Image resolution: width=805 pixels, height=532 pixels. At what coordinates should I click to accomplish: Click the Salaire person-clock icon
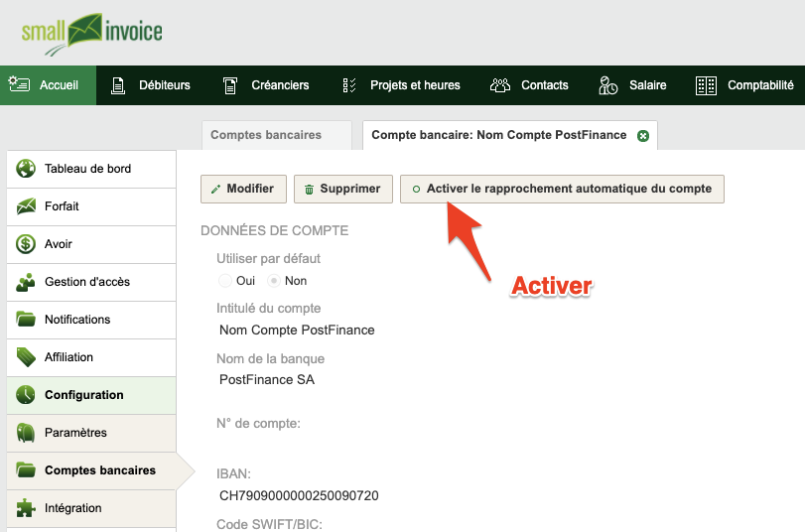pos(607,85)
